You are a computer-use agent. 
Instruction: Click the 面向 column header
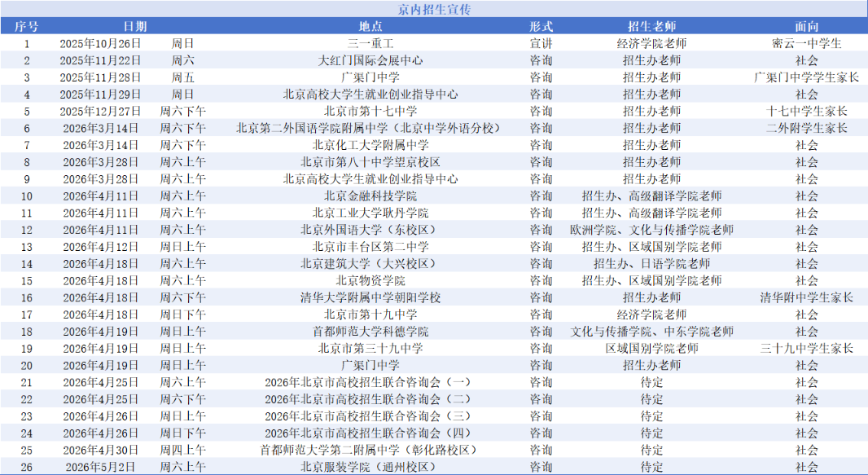coord(806,26)
